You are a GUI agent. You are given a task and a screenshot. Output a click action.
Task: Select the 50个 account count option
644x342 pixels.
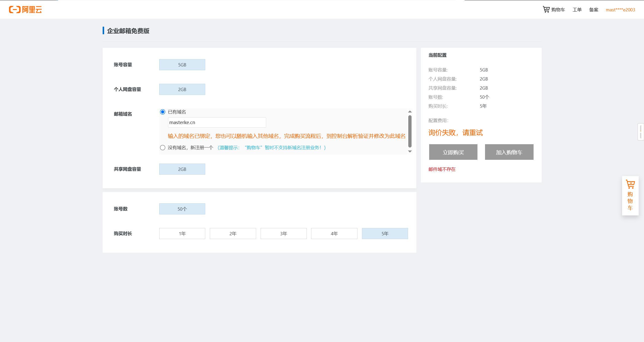tap(182, 209)
